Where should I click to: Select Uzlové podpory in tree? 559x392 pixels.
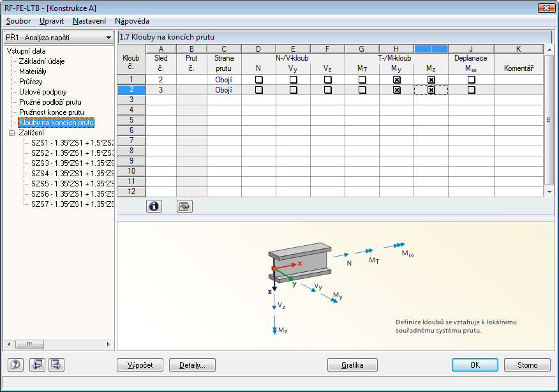tap(43, 92)
